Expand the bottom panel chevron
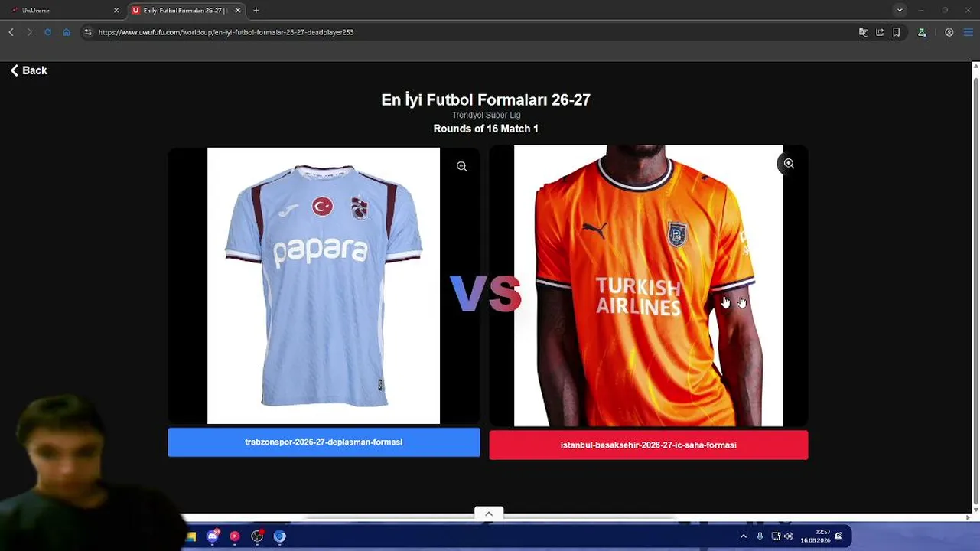The image size is (980, 551). point(489,514)
